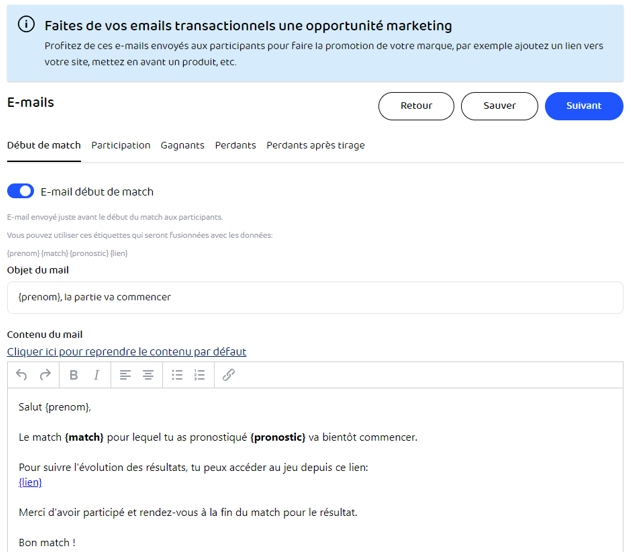Screen dimensions: 631x552
Task: Switch to the Participation tab
Action: point(121,145)
